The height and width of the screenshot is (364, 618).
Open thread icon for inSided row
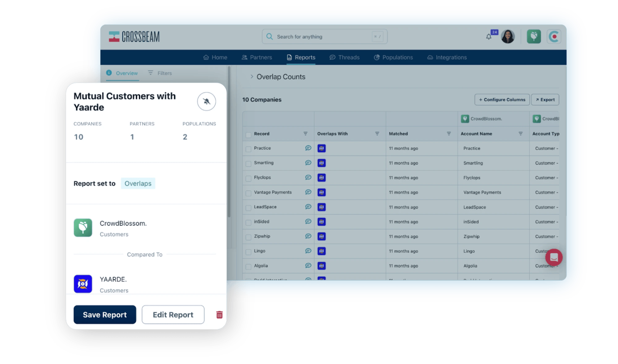point(308,221)
